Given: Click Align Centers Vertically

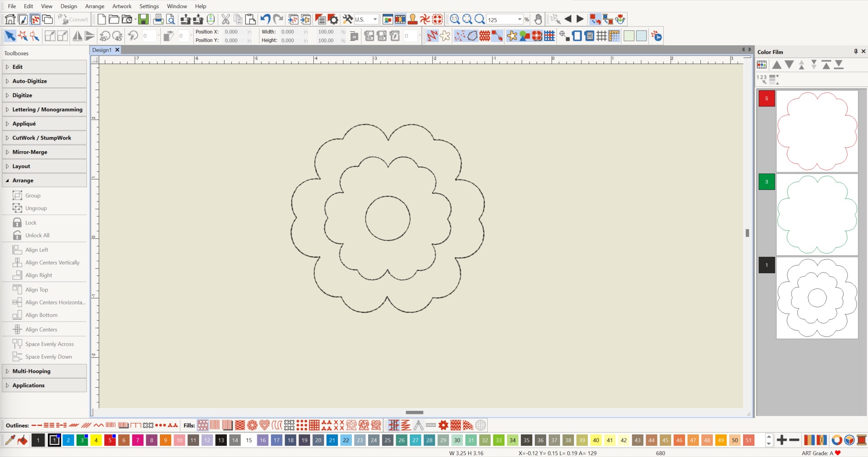Looking at the screenshot, I should pos(52,262).
